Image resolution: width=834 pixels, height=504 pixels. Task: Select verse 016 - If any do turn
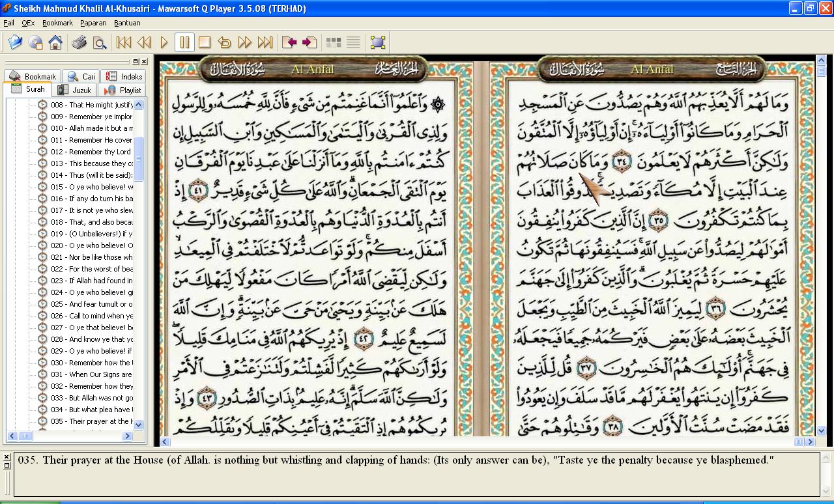(x=91, y=199)
